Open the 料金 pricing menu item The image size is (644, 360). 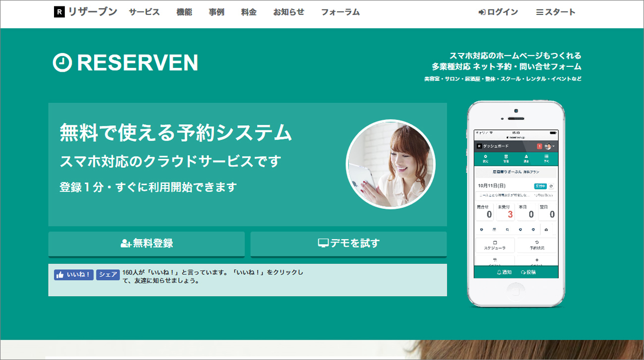(x=249, y=12)
